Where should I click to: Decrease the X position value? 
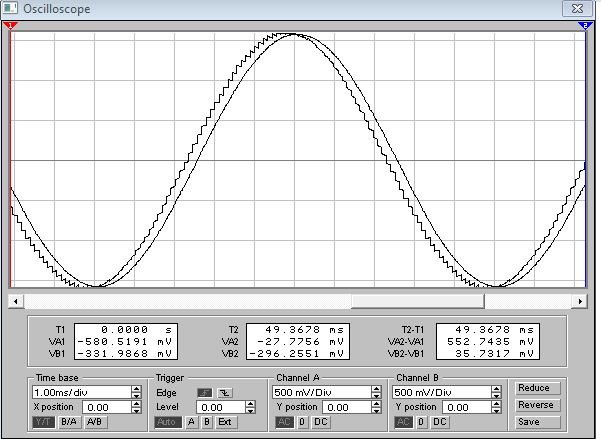tap(136, 410)
